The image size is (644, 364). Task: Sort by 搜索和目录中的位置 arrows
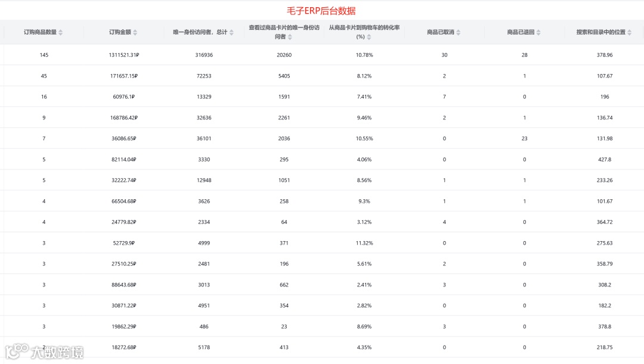tap(630, 32)
